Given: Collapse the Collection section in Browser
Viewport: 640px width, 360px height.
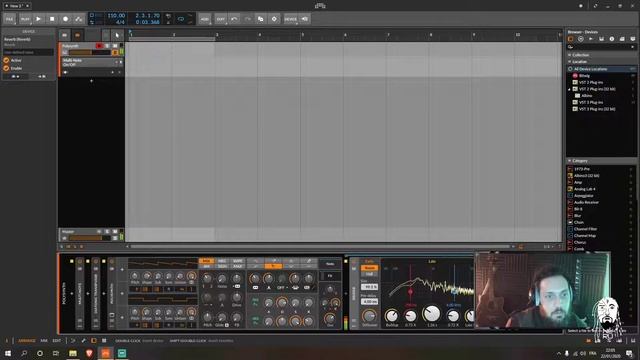Looking at the screenshot, I should click(569, 55).
